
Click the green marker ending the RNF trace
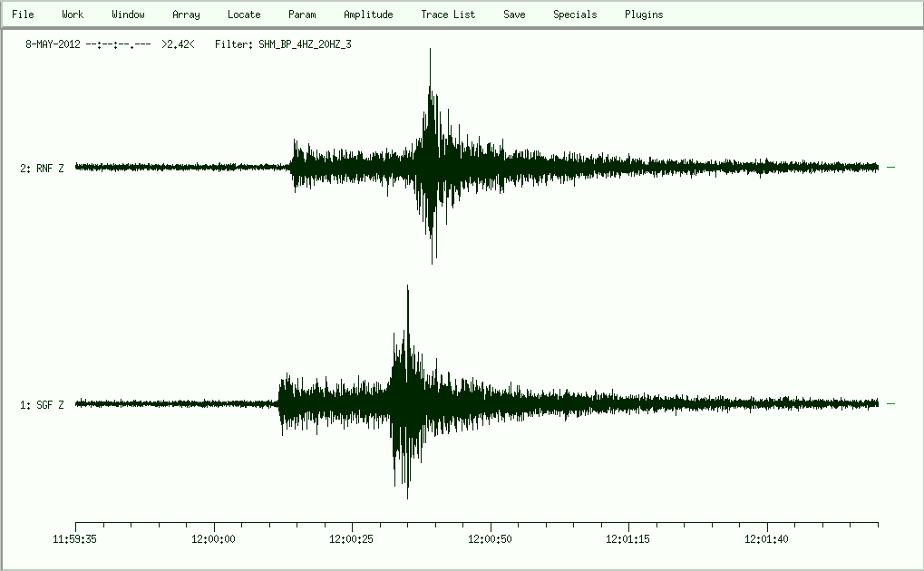(890, 167)
